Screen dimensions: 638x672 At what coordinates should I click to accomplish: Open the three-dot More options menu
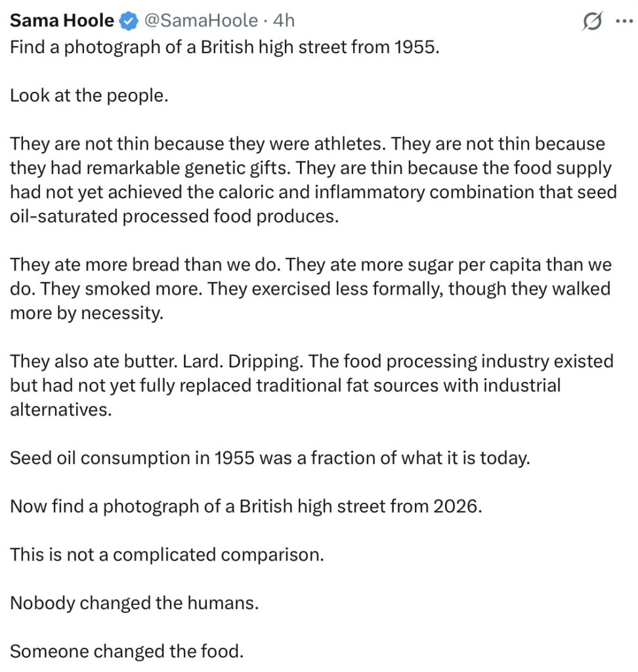click(622, 21)
